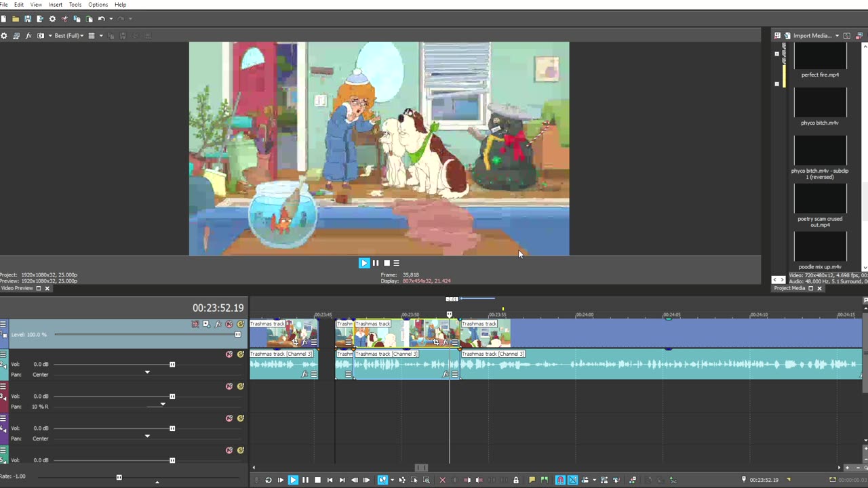Viewport: 868px width, 488px height.
Task: Open the preview window hamburger menu
Action: [397, 263]
